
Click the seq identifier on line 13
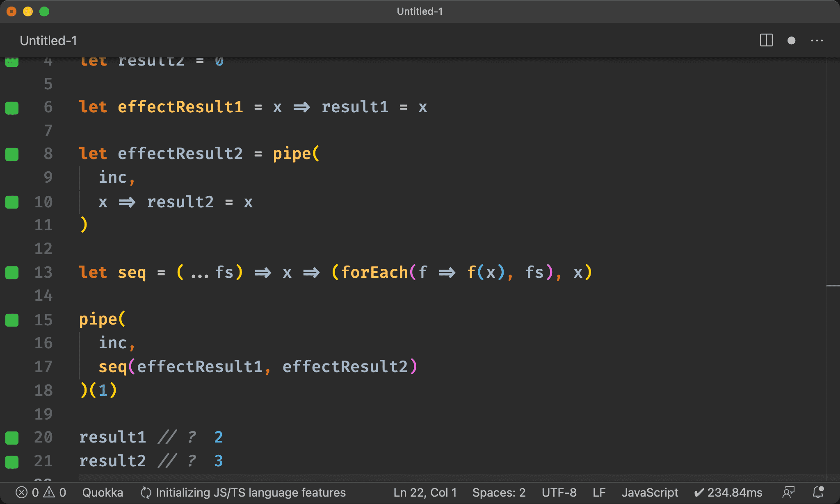click(132, 272)
